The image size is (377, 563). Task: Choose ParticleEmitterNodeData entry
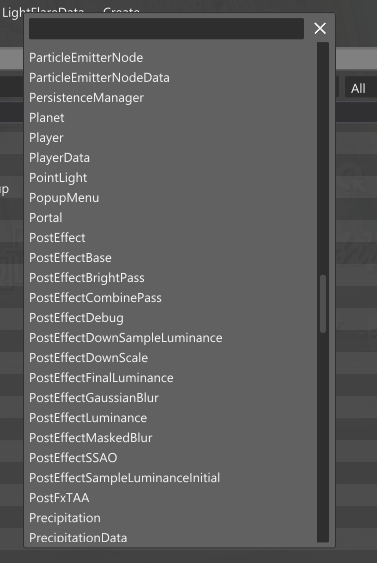(99, 78)
